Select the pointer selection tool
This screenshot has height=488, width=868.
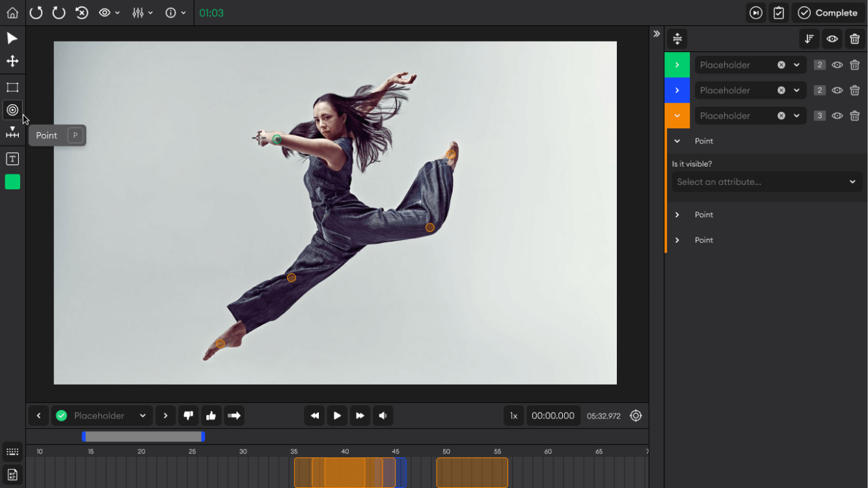[x=12, y=38]
